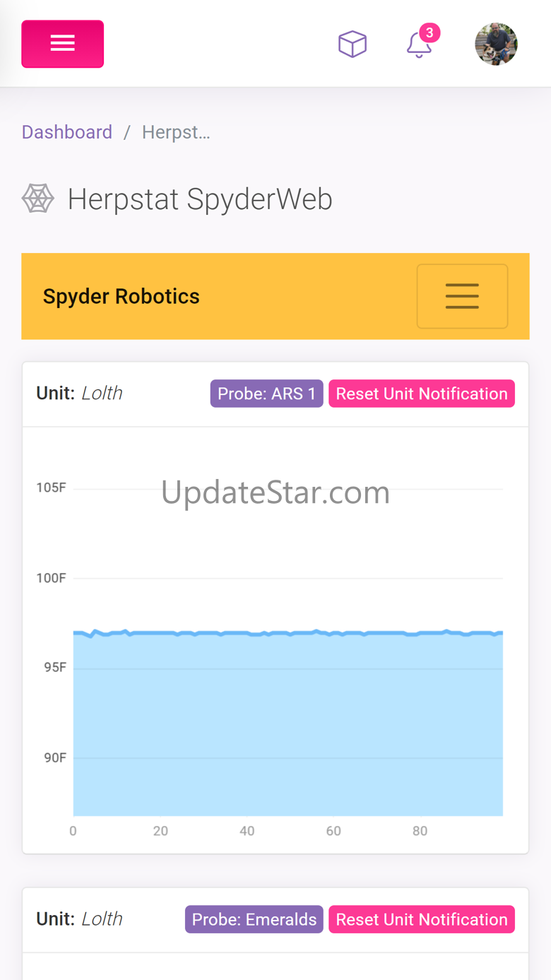Reset unit notification for the ARS 1 probe
This screenshot has height=980, width=551.
pyautogui.click(x=422, y=394)
